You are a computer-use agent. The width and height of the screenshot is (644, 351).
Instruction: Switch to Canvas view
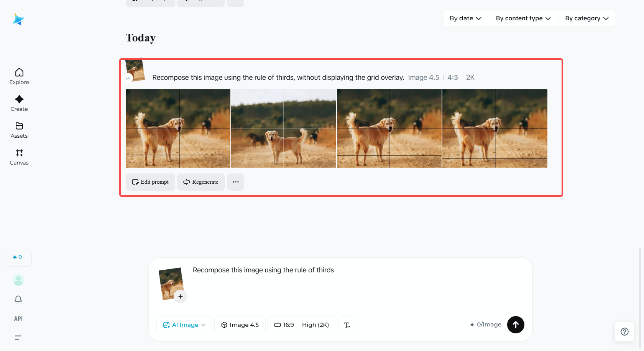(x=19, y=157)
